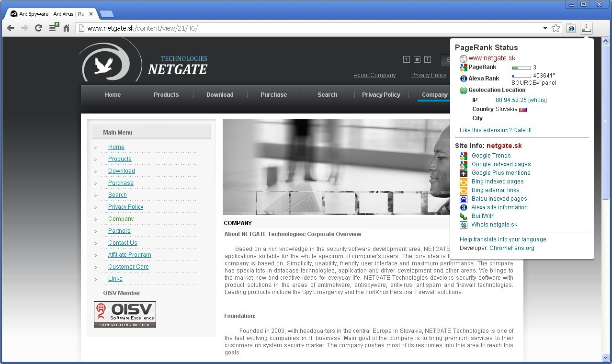
Task: Click the Geolocation globe icon
Action: (x=463, y=90)
